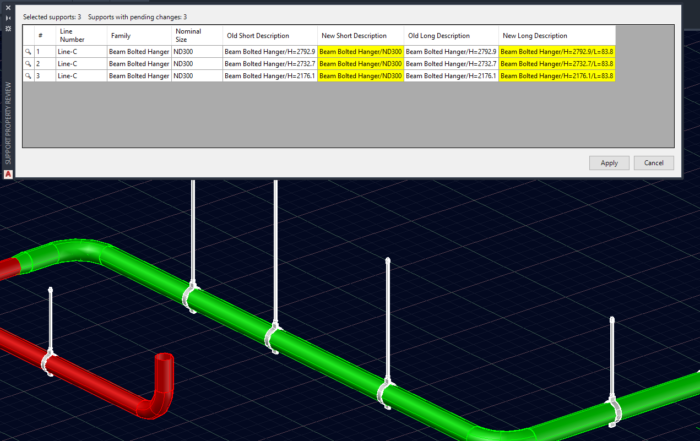Click New Long Description 'H=2176.1/L=83.8' cell
This screenshot has width=700, height=441.
click(x=557, y=76)
